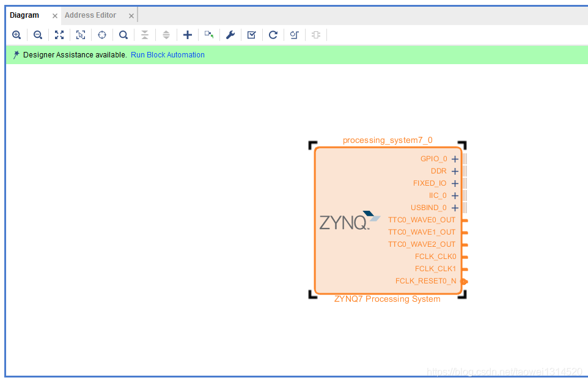Open the customize block wrench tool

pyautogui.click(x=230, y=35)
